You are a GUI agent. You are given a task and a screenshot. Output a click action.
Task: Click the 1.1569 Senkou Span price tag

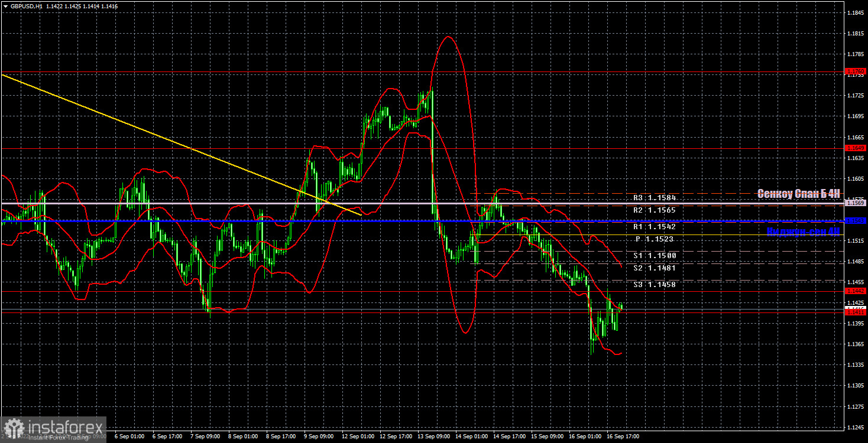pyautogui.click(x=856, y=203)
